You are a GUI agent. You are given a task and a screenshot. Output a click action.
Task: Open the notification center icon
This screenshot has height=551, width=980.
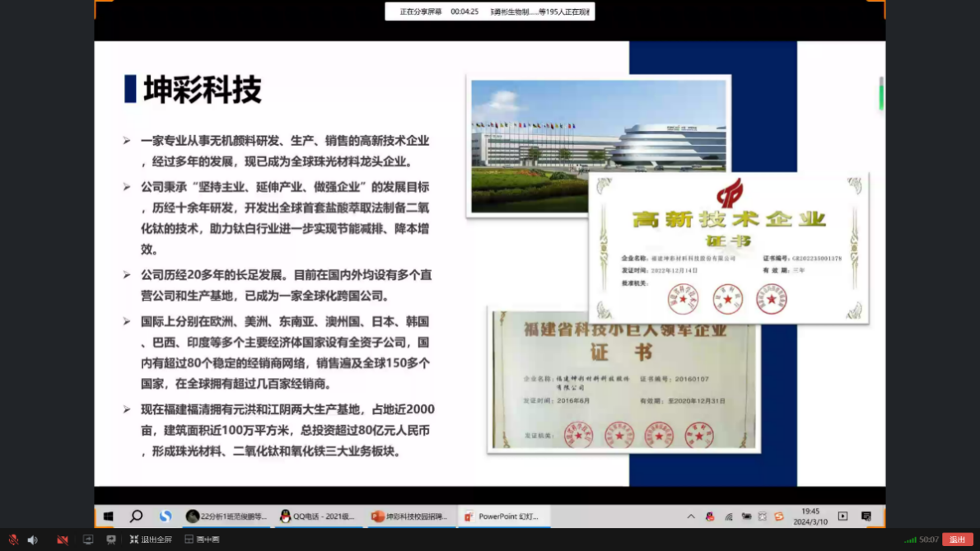point(866,516)
